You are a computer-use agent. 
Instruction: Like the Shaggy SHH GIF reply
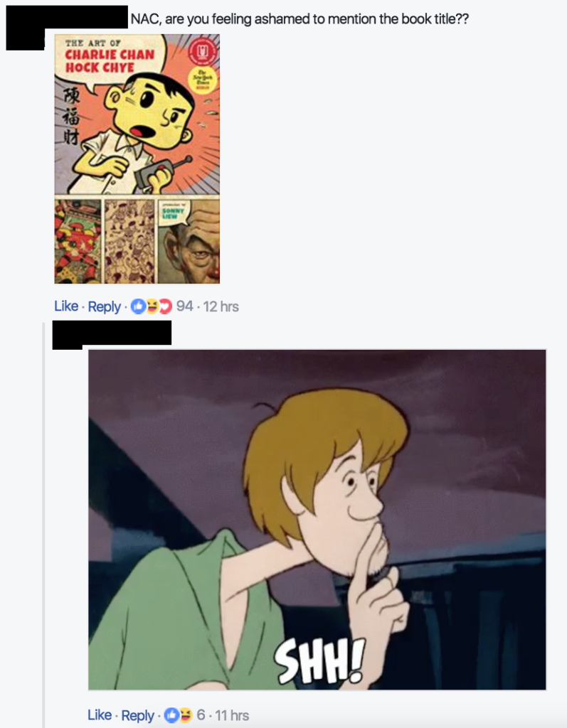(100, 715)
